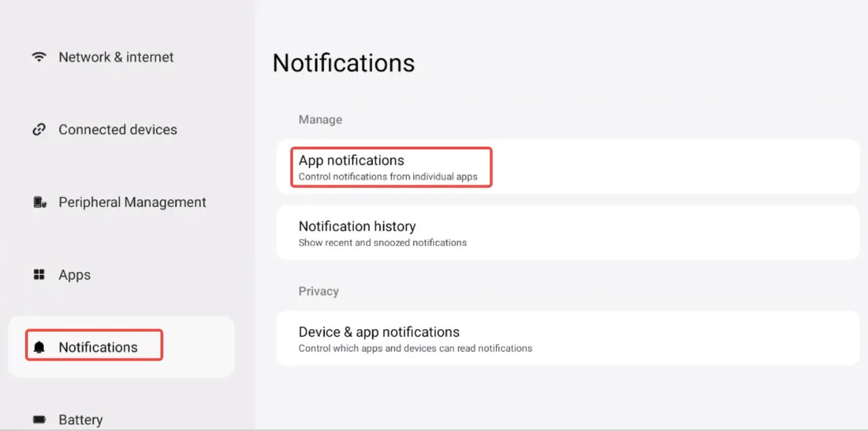
Task: Click the Manage section header
Action: (x=320, y=119)
